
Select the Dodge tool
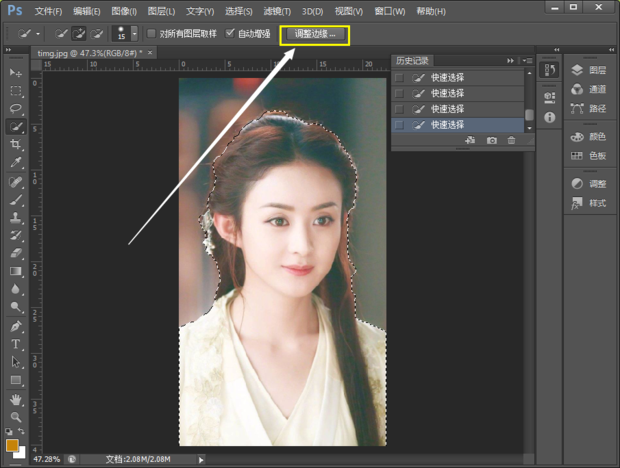pyautogui.click(x=16, y=307)
